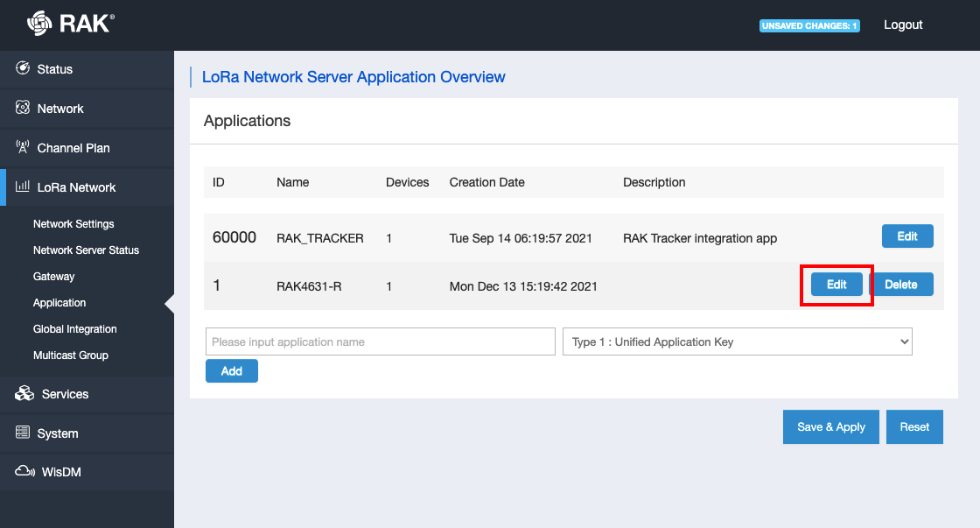Open Global Integration page
The width and height of the screenshot is (980, 528).
[75, 329]
